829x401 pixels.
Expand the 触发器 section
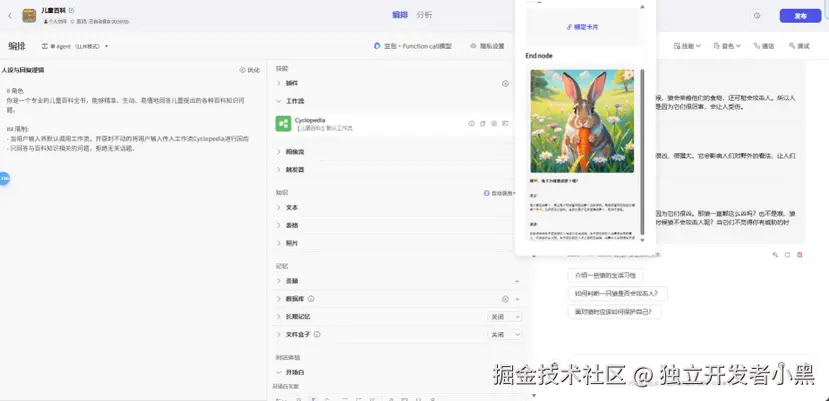click(279, 170)
